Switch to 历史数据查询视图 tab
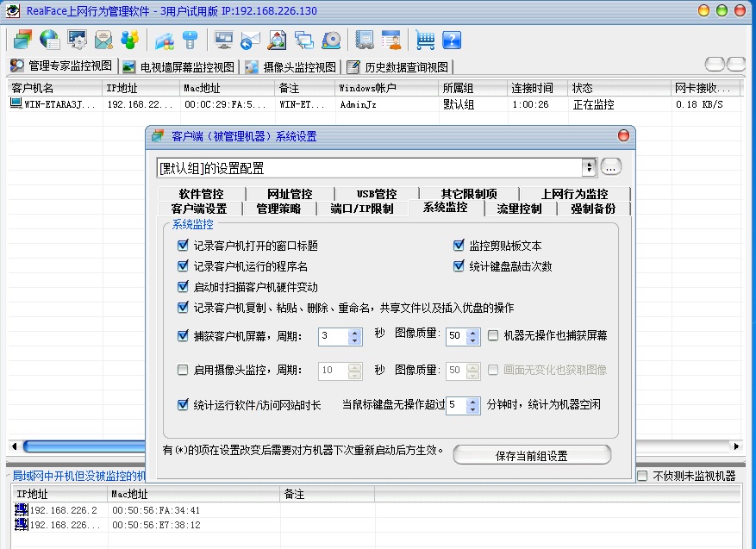This screenshot has height=549, width=756. click(x=399, y=67)
